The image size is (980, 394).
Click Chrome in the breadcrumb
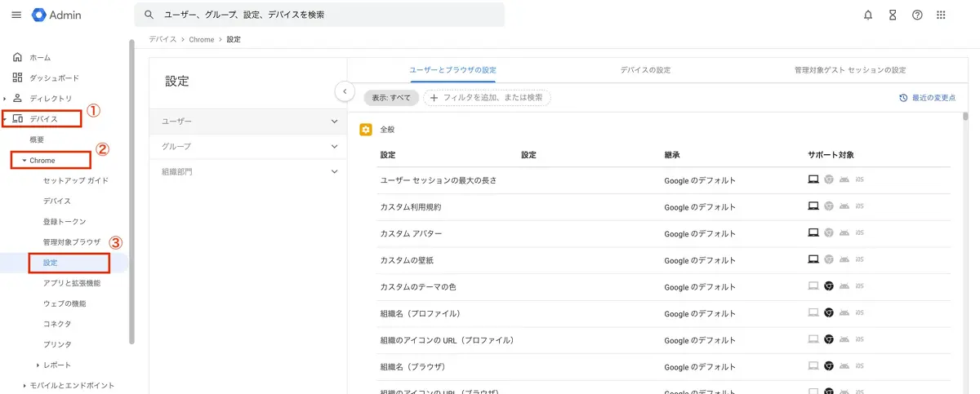point(202,39)
